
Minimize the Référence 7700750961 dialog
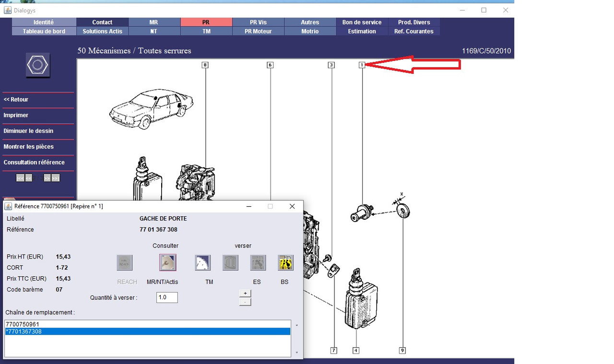pos(249,206)
